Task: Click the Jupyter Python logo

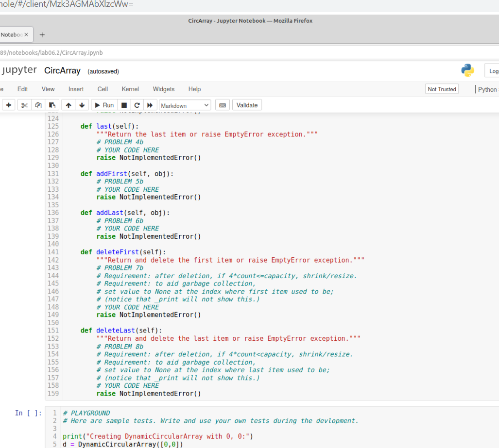Action: [x=467, y=70]
